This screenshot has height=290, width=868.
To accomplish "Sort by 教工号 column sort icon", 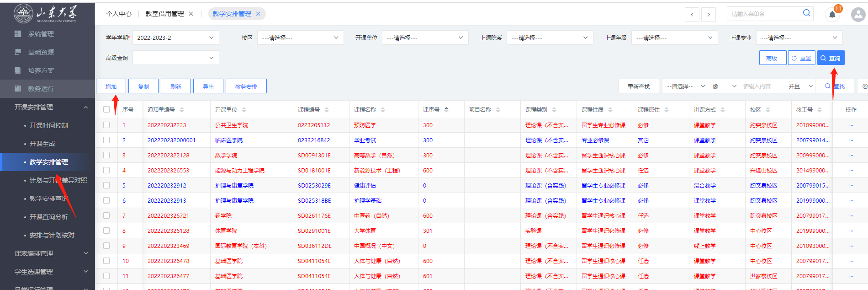I will [820, 110].
